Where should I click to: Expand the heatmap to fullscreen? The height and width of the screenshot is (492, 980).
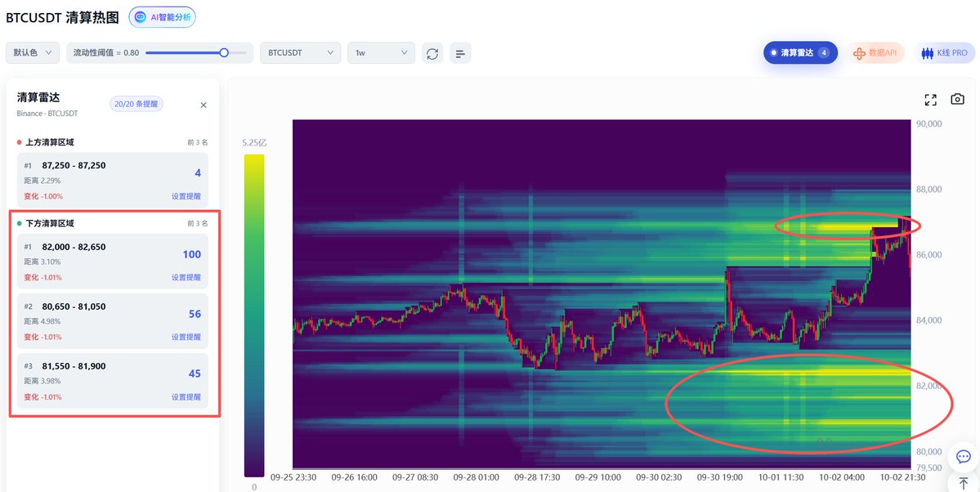pyautogui.click(x=931, y=100)
